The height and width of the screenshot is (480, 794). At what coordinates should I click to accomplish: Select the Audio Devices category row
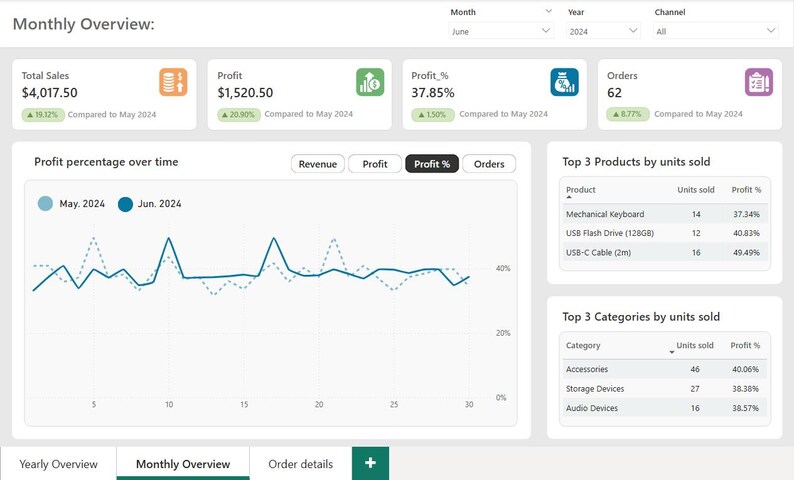pos(664,408)
